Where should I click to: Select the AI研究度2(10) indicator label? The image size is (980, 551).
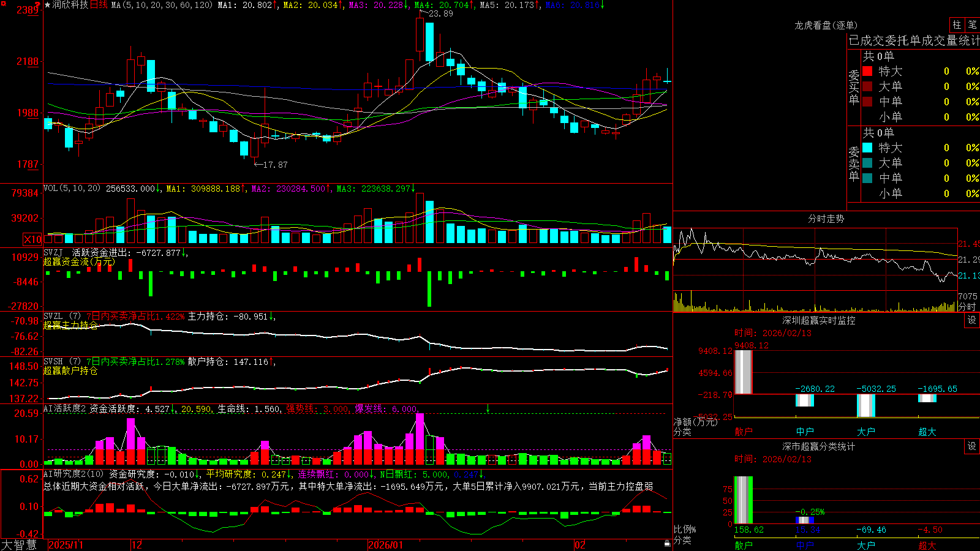tap(73, 474)
